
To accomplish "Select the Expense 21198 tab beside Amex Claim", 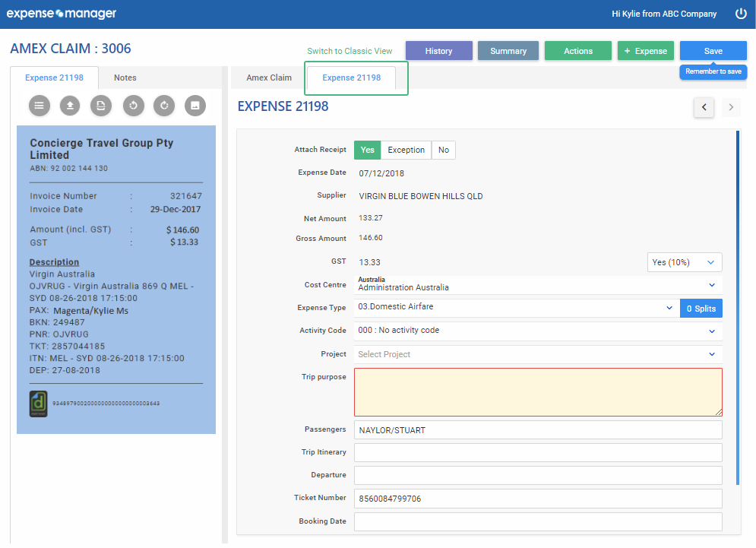I will coord(352,78).
